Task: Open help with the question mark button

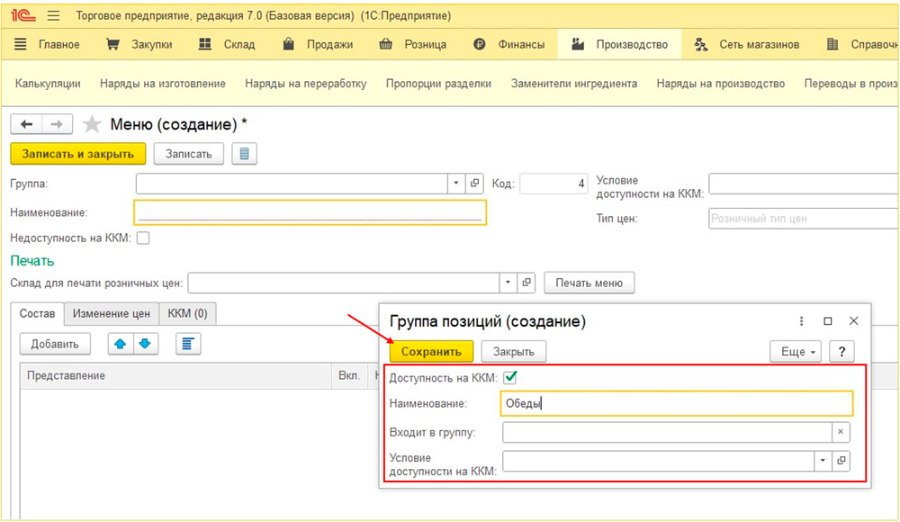Action: pos(841,351)
